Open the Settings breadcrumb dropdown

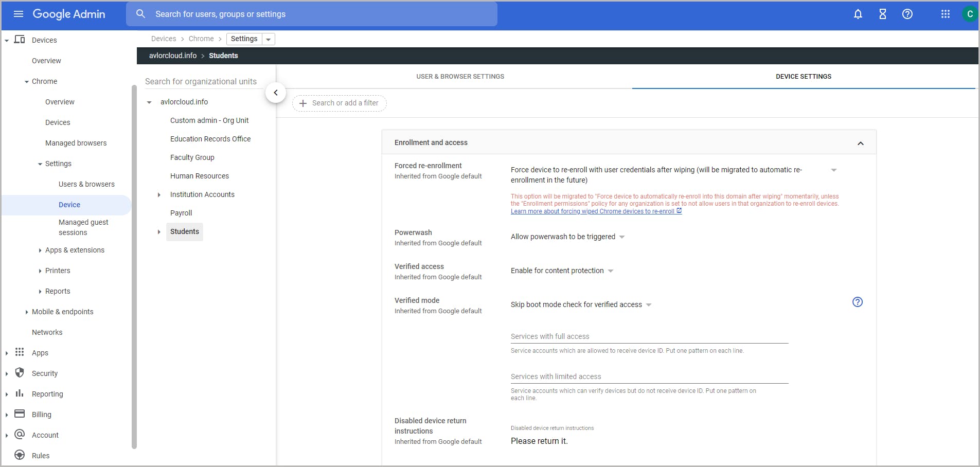pyautogui.click(x=269, y=39)
